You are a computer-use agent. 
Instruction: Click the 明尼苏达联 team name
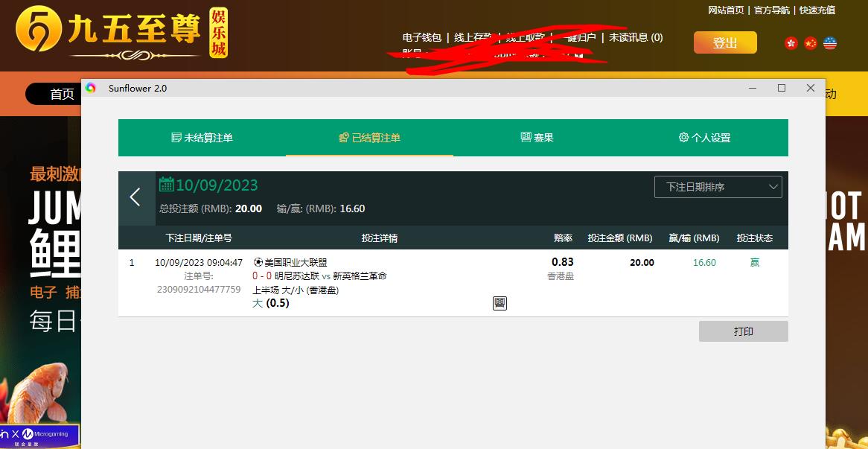[x=297, y=276]
